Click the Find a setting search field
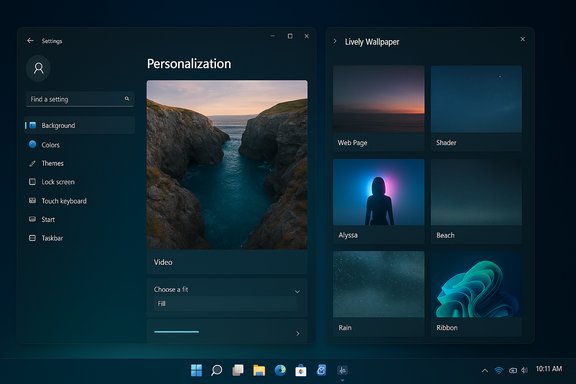The image size is (576, 384). click(80, 99)
